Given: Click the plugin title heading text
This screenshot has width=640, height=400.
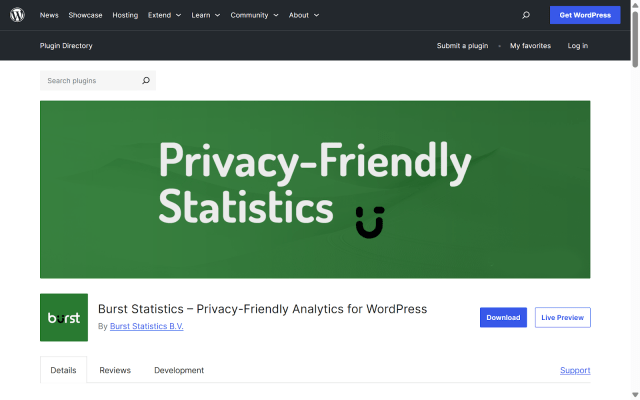Looking at the screenshot, I should (x=262, y=309).
